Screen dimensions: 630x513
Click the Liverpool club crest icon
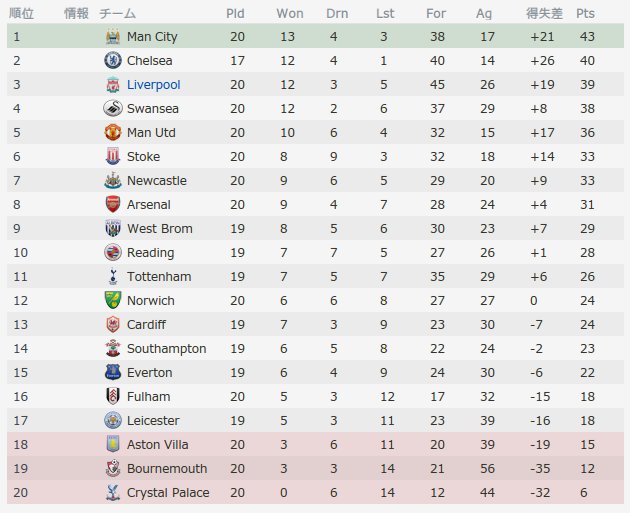(113, 85)
